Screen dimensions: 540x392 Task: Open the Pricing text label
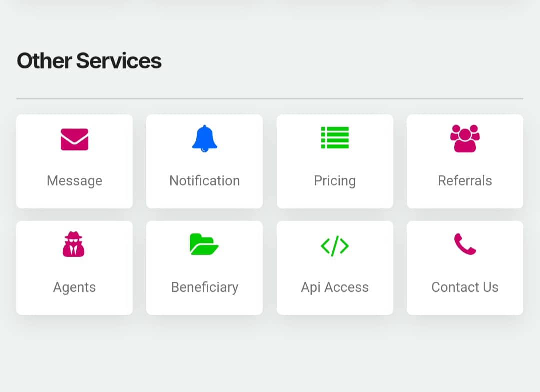click(335, 181)
